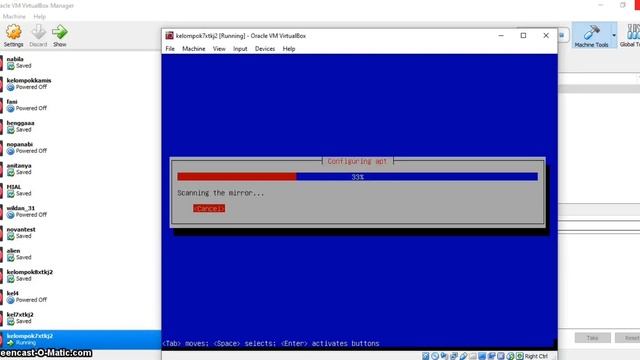Viewport: 640px width, 360px height.
Task: Click the USB devices status bar icon
Action: [463, 356]
